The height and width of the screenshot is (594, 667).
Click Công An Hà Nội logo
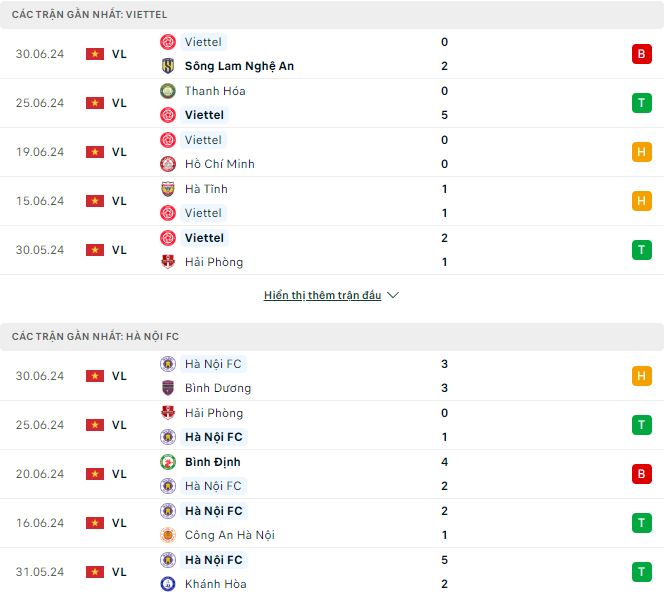pyautogui.click(x=168, y=535)
